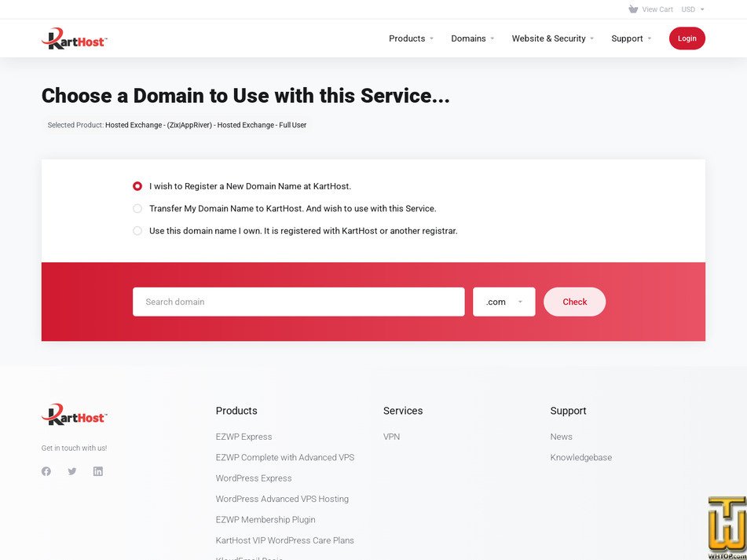747x560 pixels.
Task: Open KartHost's LinkedIn page icon
Action: click(x=98, y=471)
